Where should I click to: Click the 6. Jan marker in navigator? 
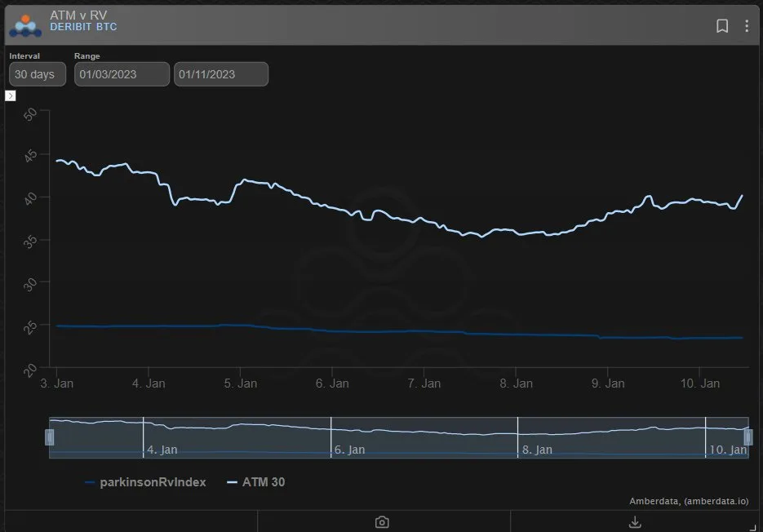[x=349, y=450]
